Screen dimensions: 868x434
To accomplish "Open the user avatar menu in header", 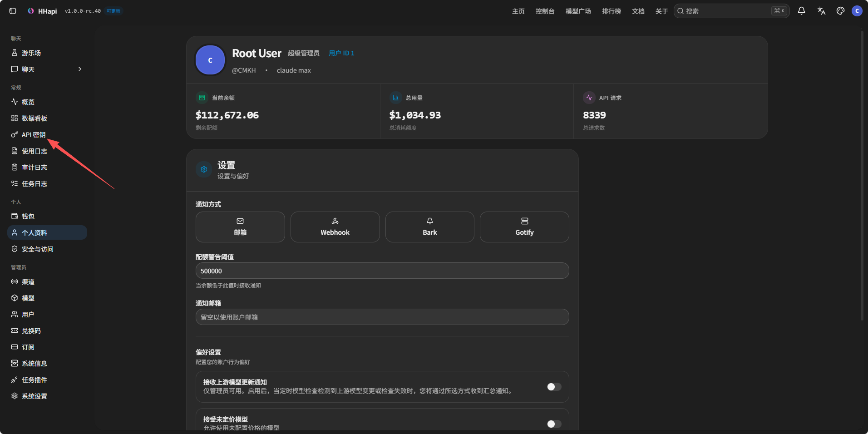I will (x=857, y=11).
